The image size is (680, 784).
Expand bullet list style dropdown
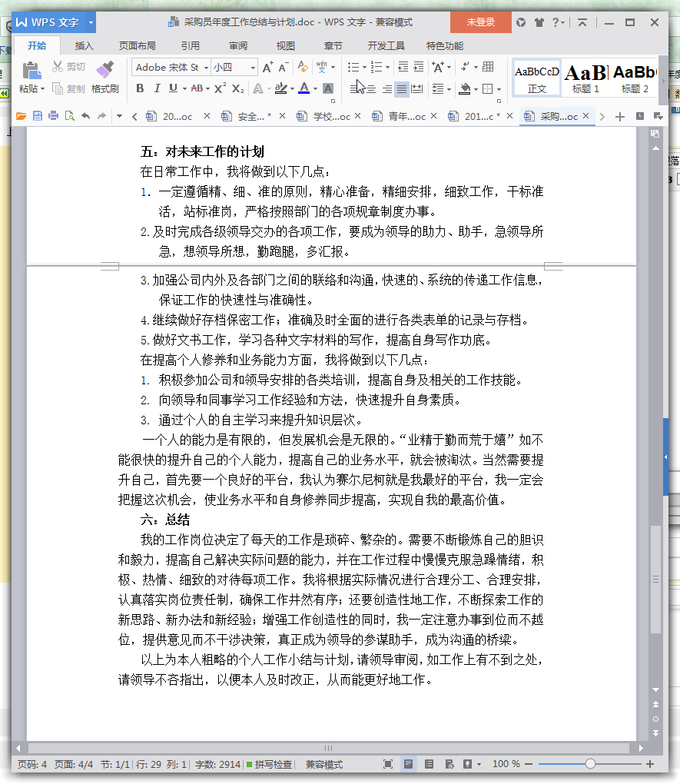click(364, 67)
